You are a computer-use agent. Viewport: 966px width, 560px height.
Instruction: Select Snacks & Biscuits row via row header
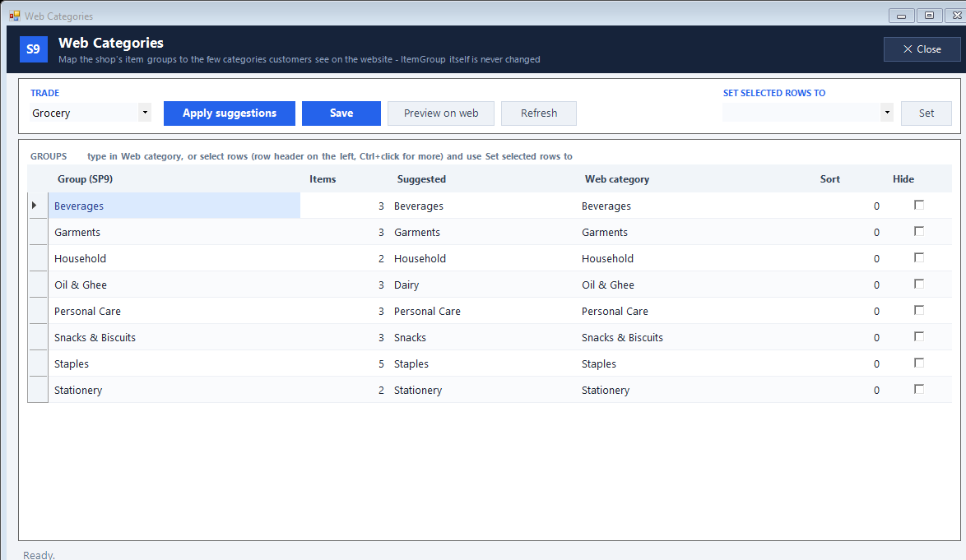[x=38, y=337]
